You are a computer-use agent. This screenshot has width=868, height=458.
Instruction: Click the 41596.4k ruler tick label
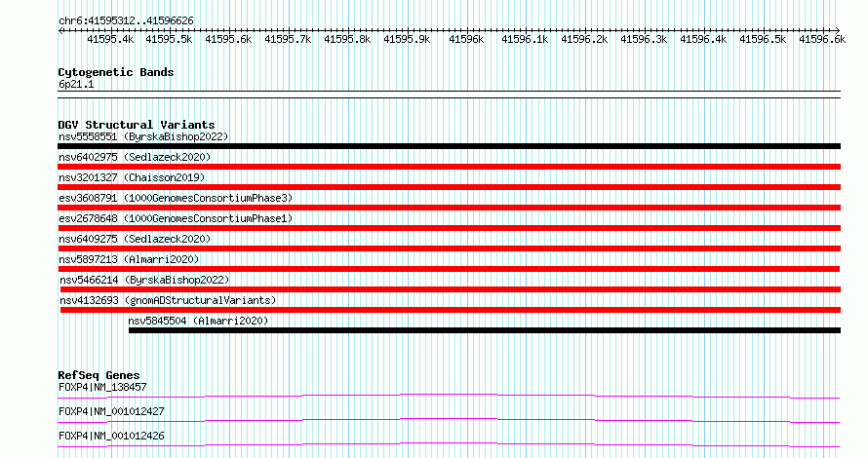pyautogui.click(x=703, y=39)
